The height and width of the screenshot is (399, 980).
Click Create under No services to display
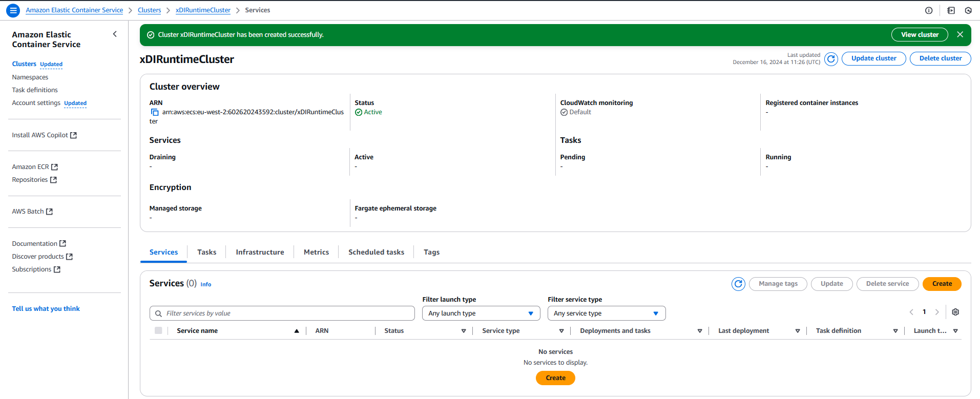coord(555,378)
